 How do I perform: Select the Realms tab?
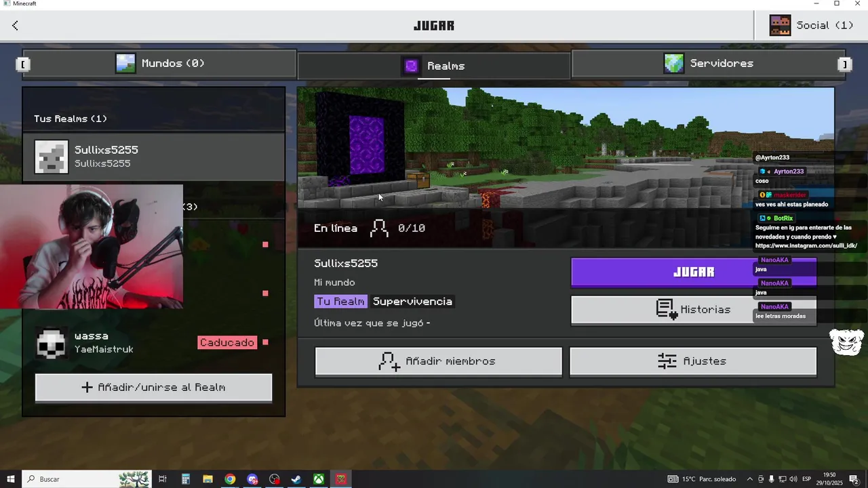(434, 66)
